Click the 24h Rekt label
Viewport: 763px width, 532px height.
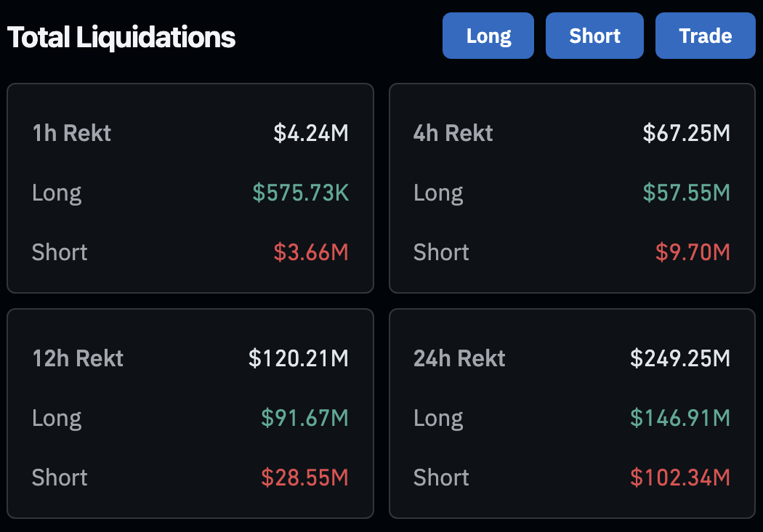pyautogui.click(x=459, y=359)
